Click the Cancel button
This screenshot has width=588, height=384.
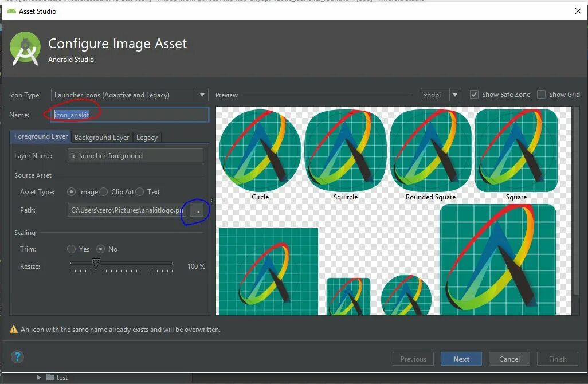(x=509, y=359)
